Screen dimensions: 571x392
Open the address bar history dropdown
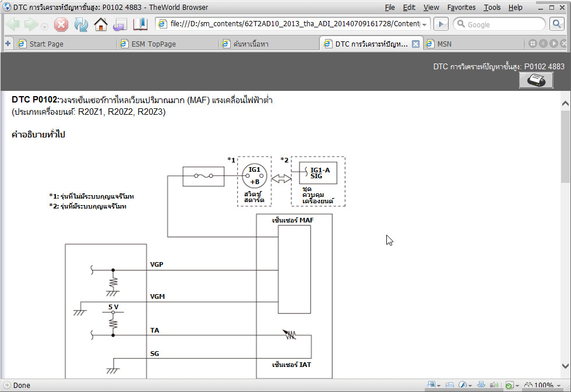tap(424, 24)
